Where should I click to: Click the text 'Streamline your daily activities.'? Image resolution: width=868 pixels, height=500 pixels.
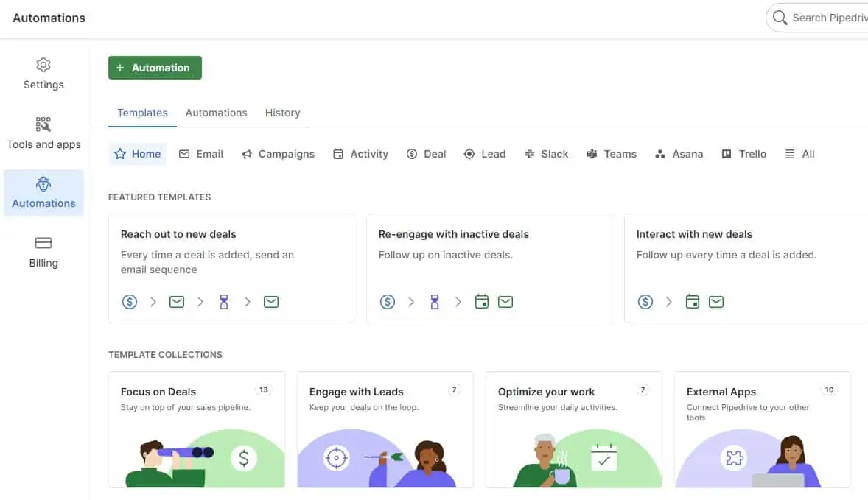558,408
